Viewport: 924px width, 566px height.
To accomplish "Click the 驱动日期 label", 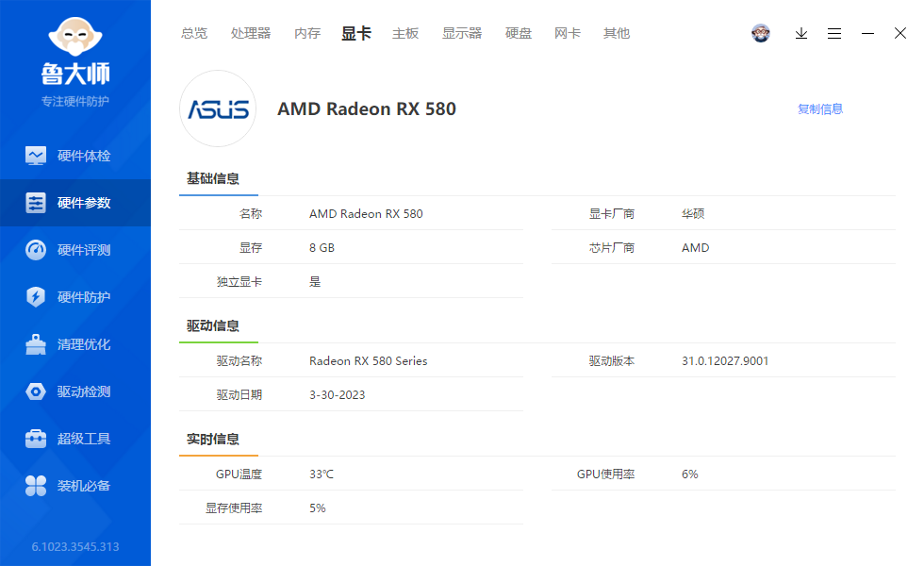I will [x=239, y=395].
